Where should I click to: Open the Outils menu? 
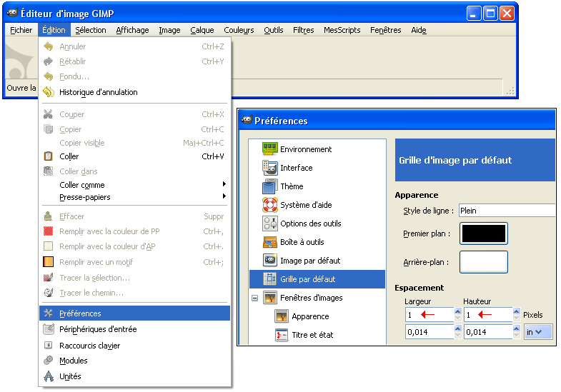click(273, 30)
